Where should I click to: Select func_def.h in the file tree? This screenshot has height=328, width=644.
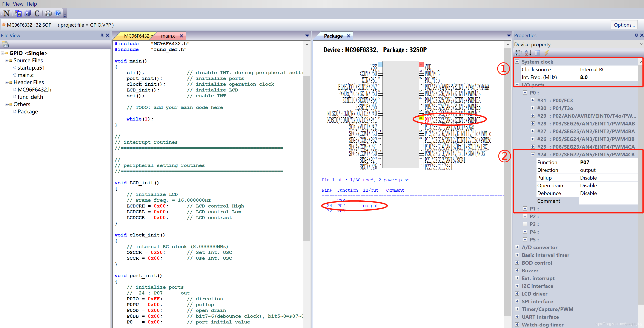(30, 97)
